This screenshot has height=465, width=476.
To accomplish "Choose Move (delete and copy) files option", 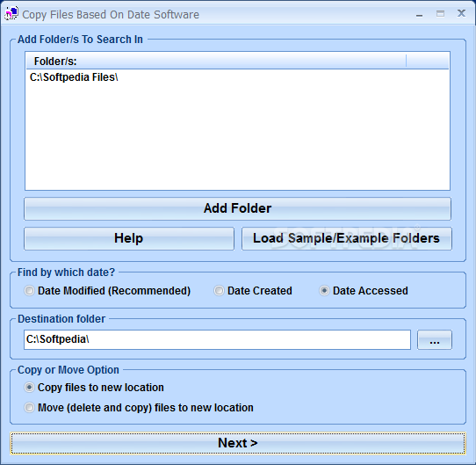I will (139, 408).
